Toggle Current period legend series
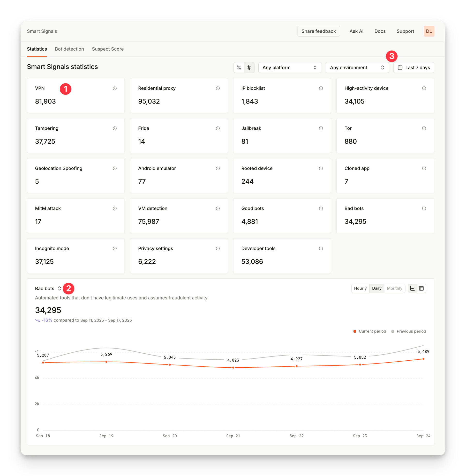The image size is (466, 476). click(x=369, y=331)
